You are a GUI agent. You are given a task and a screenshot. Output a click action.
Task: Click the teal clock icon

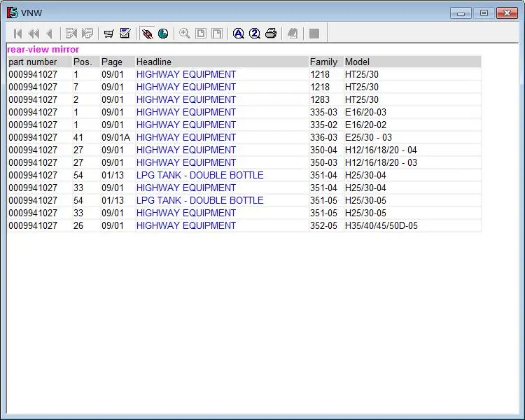click(163, 34)
